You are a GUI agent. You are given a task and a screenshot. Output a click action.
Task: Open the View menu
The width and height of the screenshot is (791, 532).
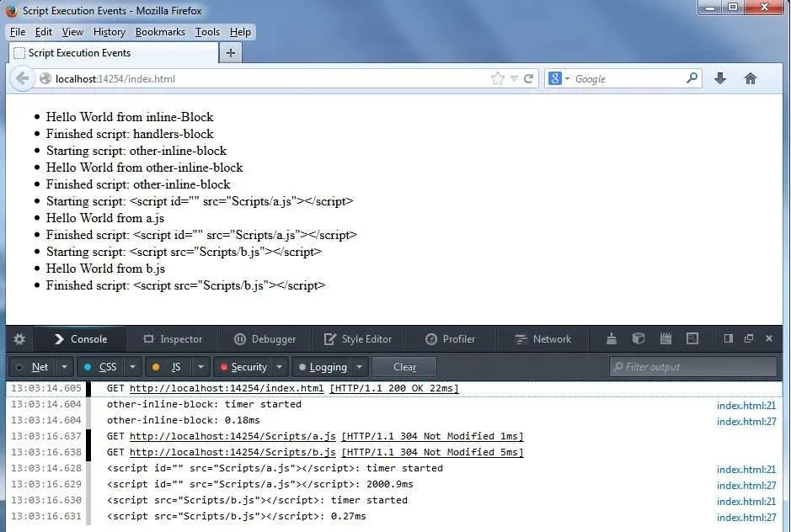tap(72, 32)
